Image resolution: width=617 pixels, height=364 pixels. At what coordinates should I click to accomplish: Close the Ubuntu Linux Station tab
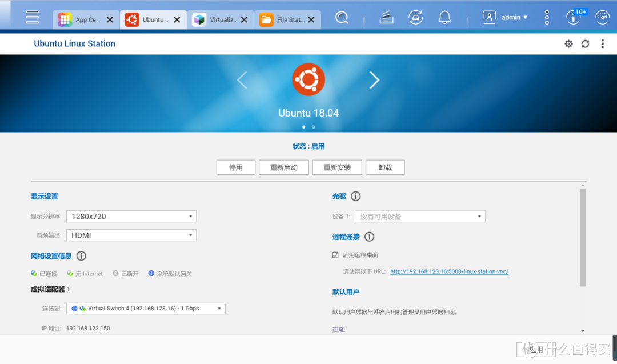(x=177, y=19)
